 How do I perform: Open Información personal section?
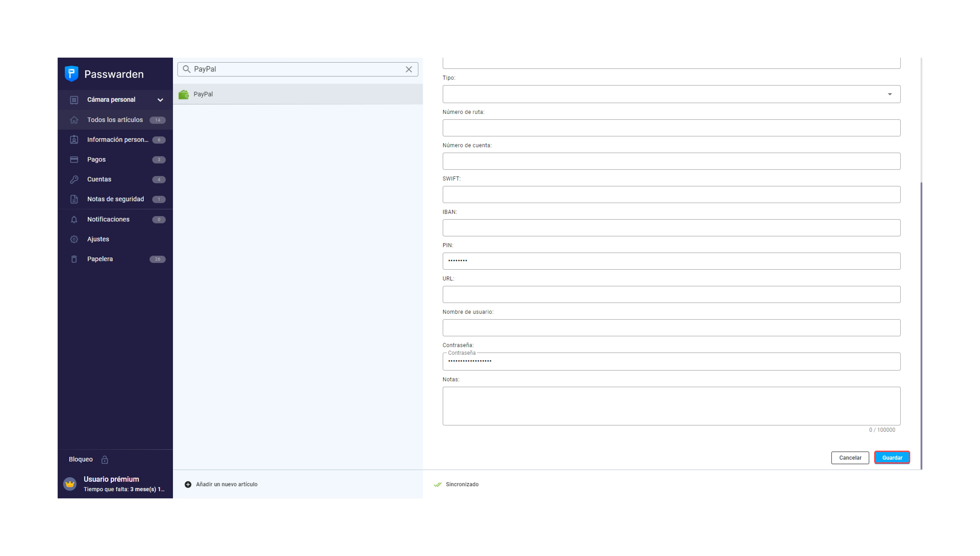tap(117, 140)
